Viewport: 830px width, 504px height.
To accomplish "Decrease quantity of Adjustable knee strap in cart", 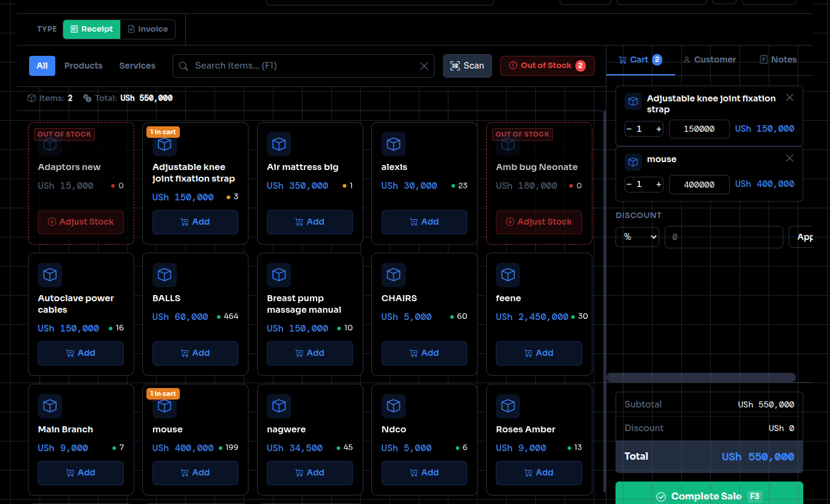I will point(629,129).
